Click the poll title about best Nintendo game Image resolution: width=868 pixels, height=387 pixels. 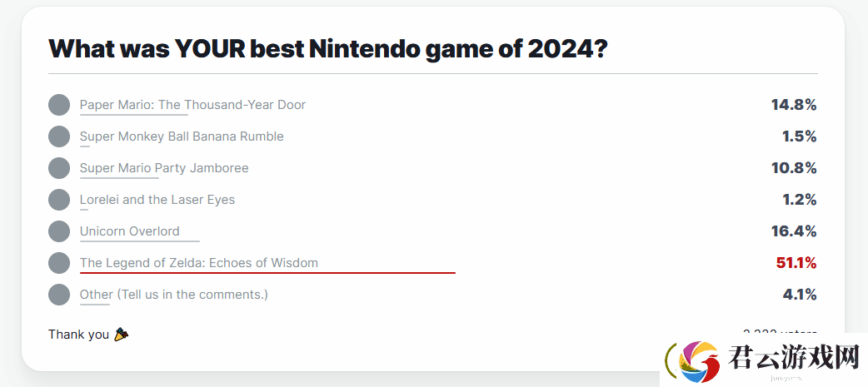click(329, 48)
